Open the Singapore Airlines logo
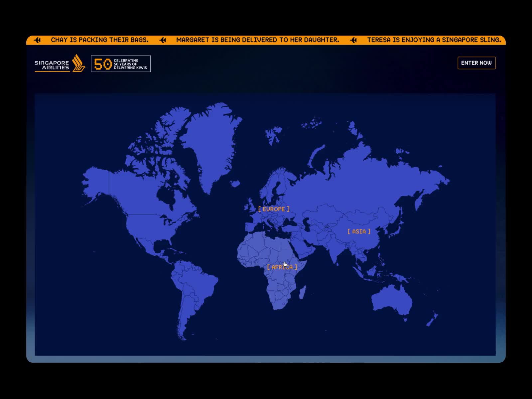 click(60, 63)
